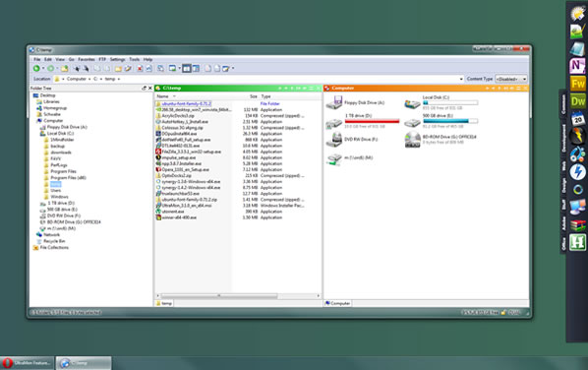The width and height of the screenshot is (588, 370).
Task: Open the green H dock icon
Action: click(x=577, y=242)
